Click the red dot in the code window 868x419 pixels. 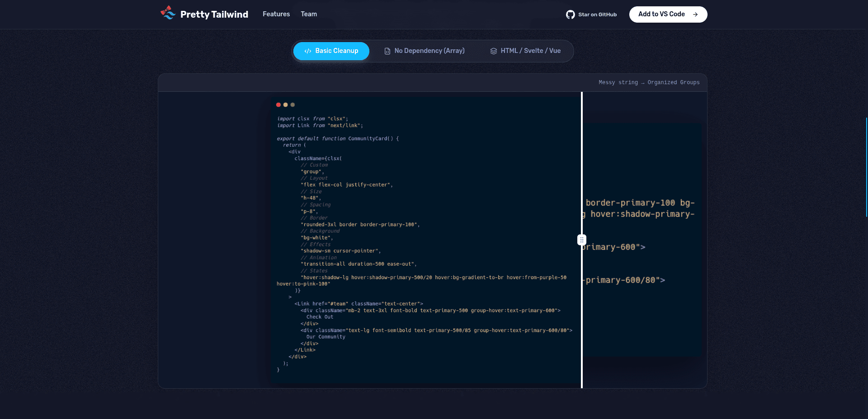click(278, 105)
